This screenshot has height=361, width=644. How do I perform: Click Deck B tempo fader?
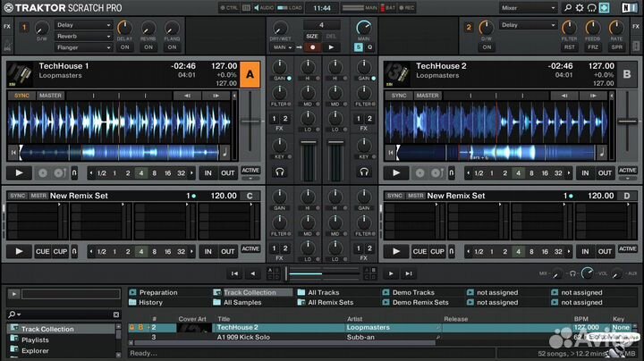(x=627, y=122)
